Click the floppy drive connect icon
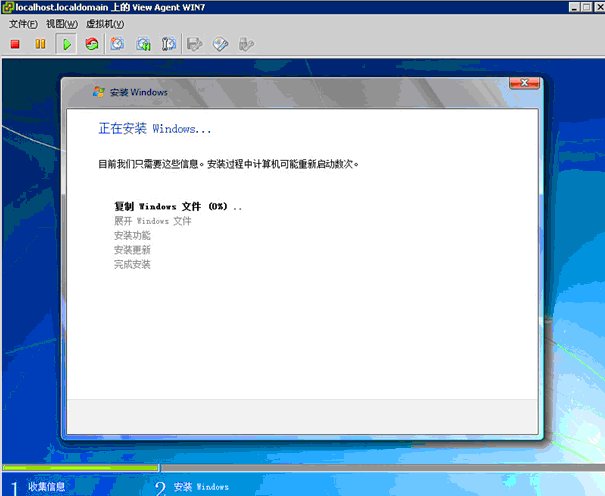 pos(194,44)
